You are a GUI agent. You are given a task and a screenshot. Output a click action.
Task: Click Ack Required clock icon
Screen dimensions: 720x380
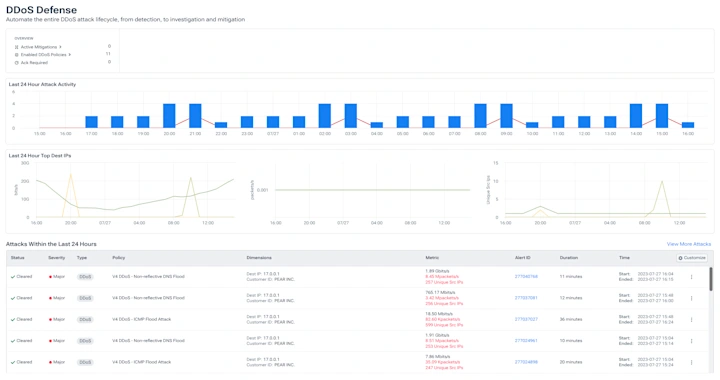pos(17,63)
